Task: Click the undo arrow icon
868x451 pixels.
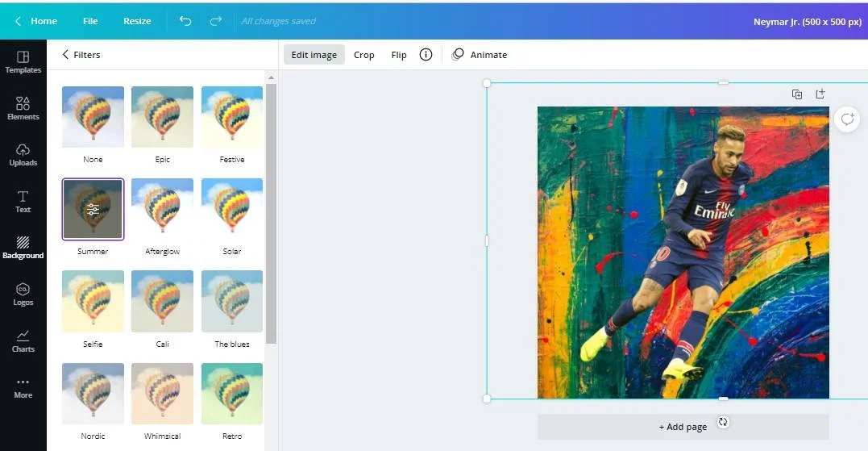Action: point(185,21)
